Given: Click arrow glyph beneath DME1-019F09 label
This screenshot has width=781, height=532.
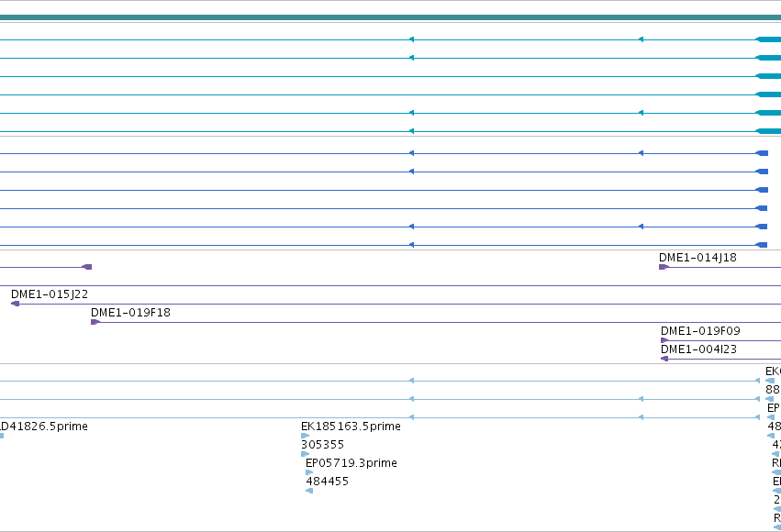Looking at the screenshot, I should [664, 340].
